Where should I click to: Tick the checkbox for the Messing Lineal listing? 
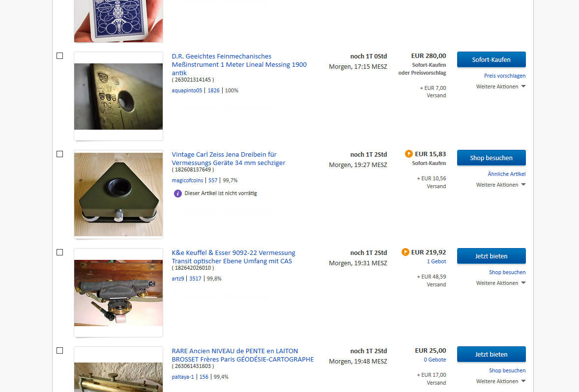click(x=60, y=56)
